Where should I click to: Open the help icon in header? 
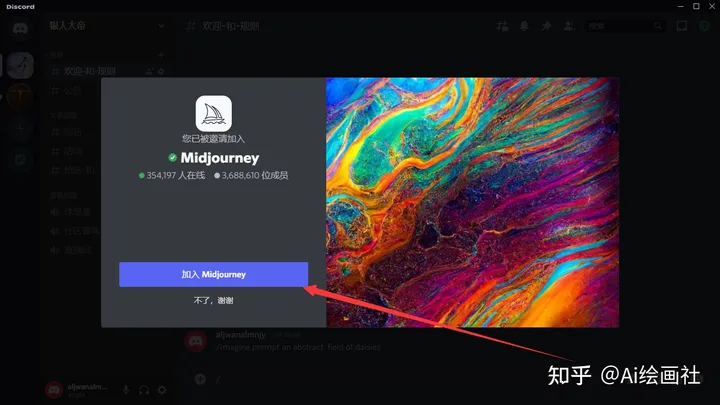coord(703,27)
